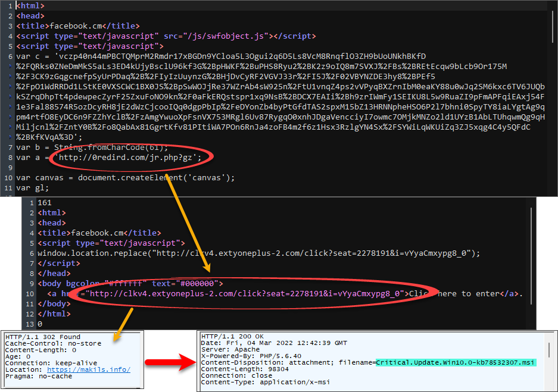
Task: Click the <head> tag on top editor line 2
Action: coord(30,16)
